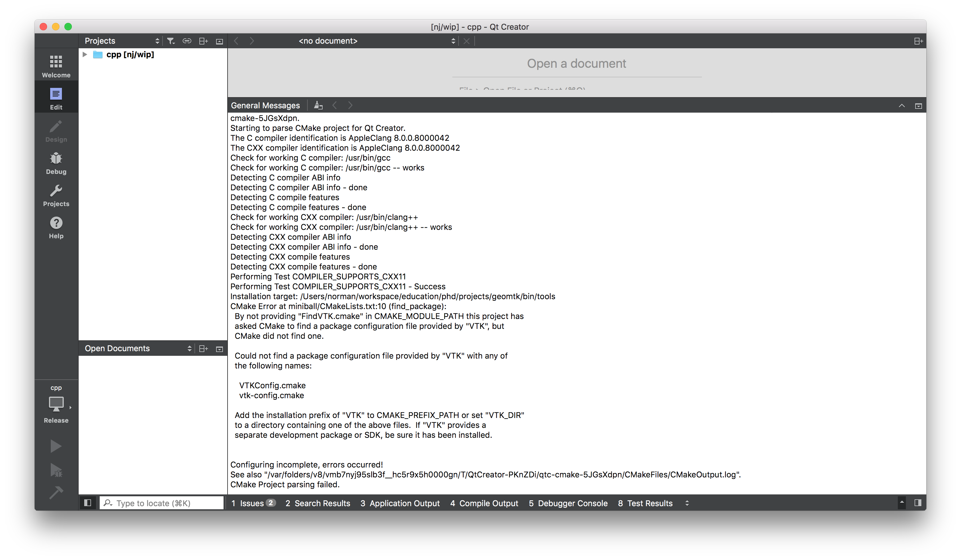Click 'Starting to parse CMake project' line
961x560 pixels.
tap(318, 128)
